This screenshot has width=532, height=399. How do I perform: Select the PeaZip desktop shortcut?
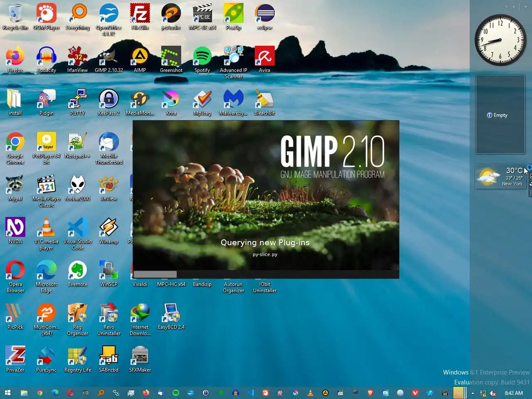(x=234, y=17)
